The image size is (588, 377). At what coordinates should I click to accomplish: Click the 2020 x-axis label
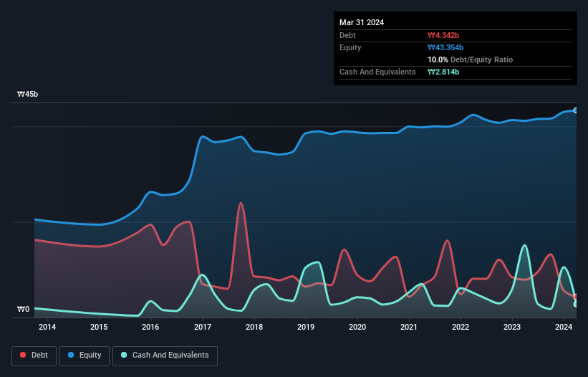[357, 327]
